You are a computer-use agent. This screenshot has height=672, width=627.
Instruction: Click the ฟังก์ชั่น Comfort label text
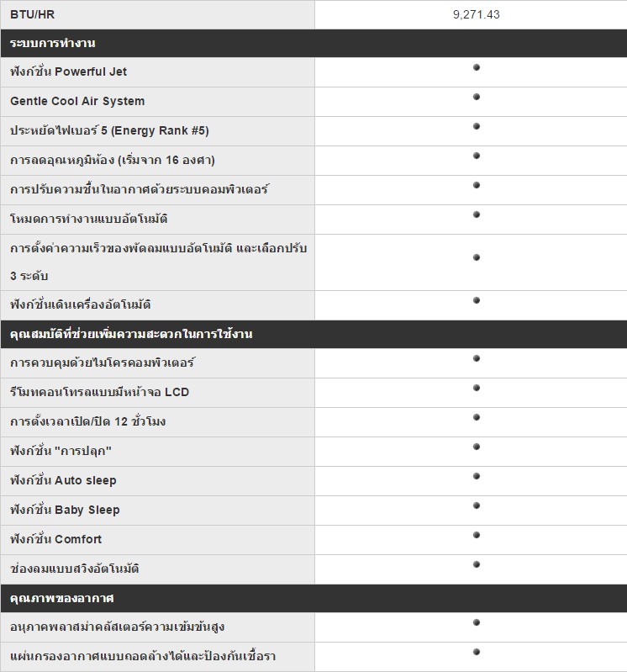[56, 539]
